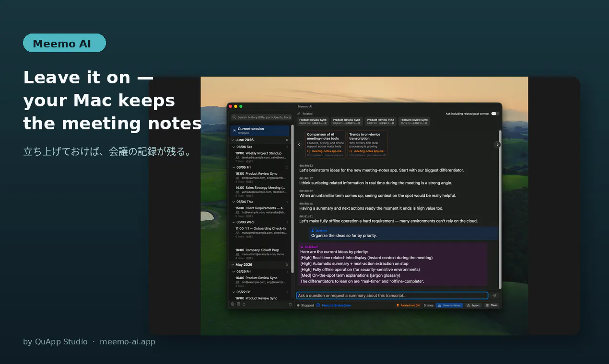Image resolution: width=609 pixels, height=364 pixels.
Task: Click the Question person icon
Action: (313, 231)
